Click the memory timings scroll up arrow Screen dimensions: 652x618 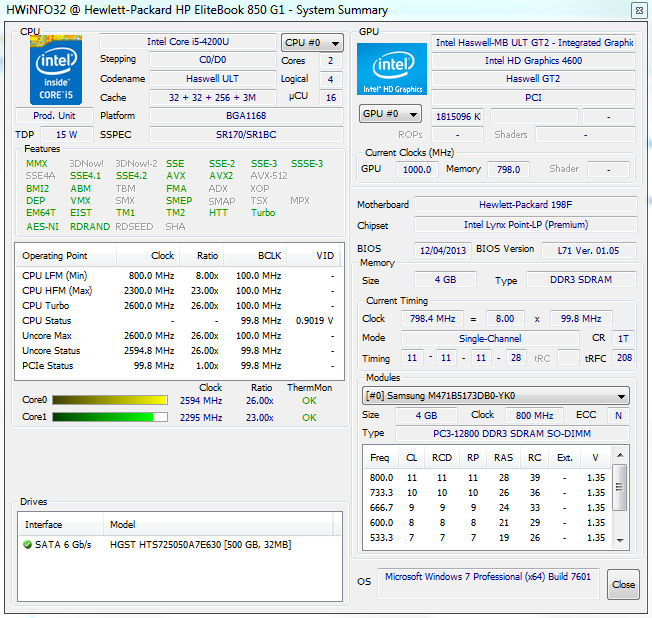click(x=620, y=455)
